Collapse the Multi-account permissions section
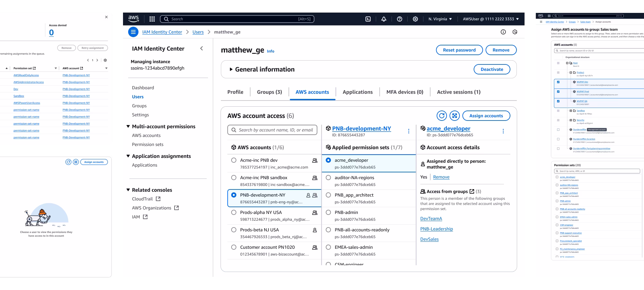 (x=128, y=127)
